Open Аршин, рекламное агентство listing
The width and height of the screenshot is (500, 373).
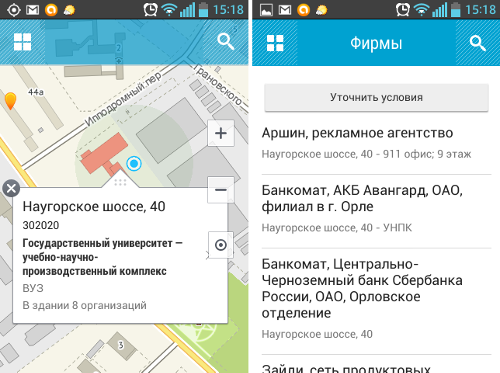click(376, 144)
